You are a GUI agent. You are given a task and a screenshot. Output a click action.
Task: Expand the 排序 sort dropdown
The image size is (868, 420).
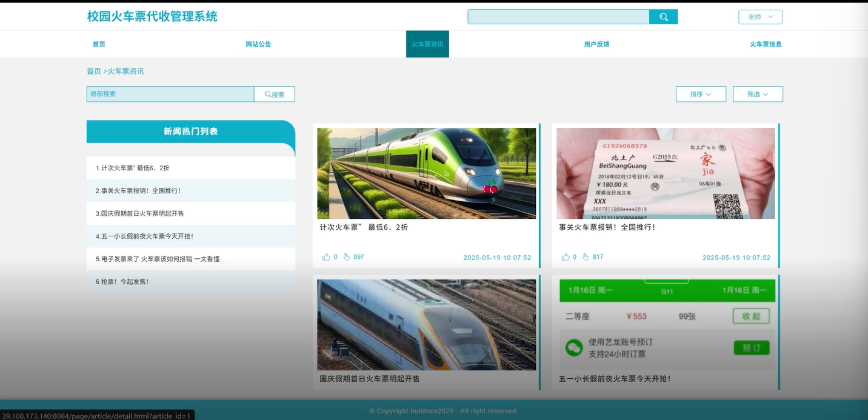[701, 94]
